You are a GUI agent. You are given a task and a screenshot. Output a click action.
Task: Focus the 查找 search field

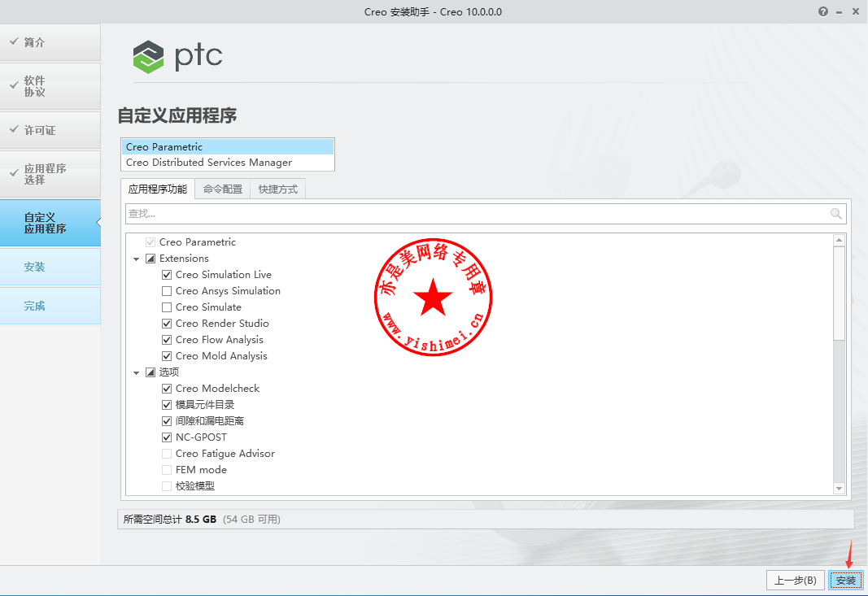click(486, 214)
